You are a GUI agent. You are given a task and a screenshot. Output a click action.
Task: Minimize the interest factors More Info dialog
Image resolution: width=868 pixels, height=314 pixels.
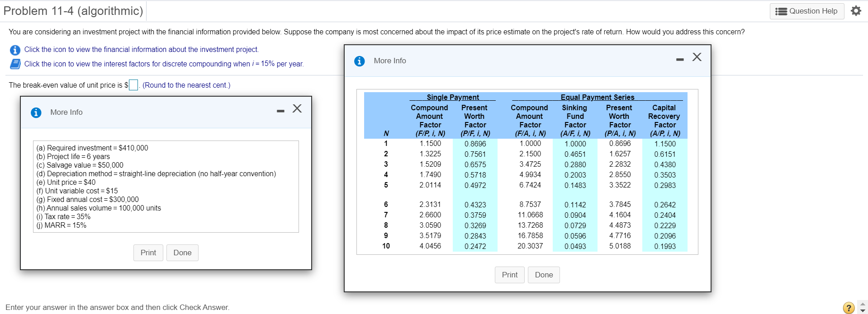coord(680,60)
